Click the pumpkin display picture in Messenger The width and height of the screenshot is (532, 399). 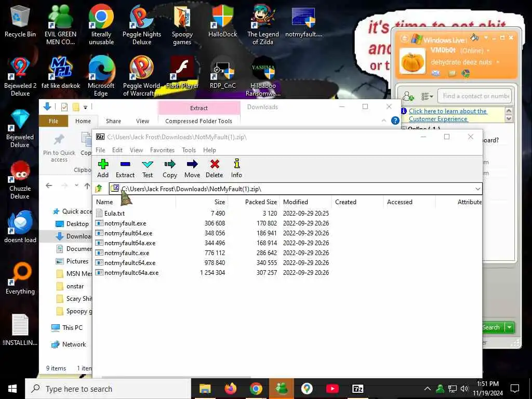[x=413, y=61]
